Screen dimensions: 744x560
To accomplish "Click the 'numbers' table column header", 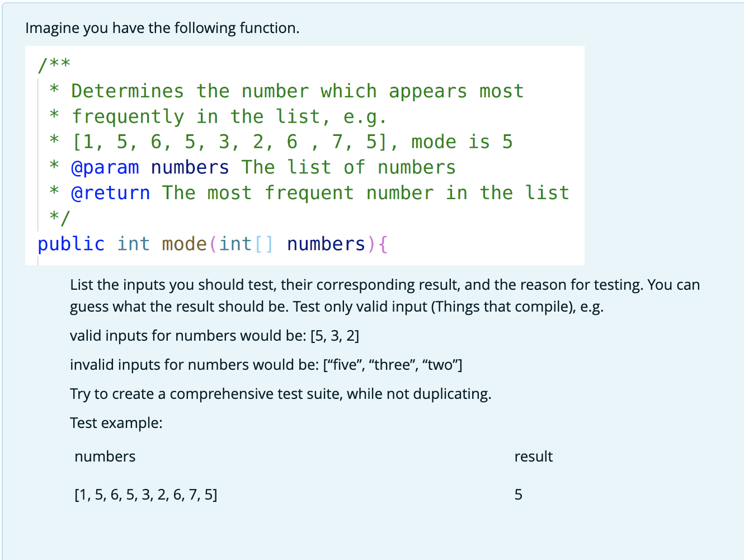I will [x=105, y=457].
